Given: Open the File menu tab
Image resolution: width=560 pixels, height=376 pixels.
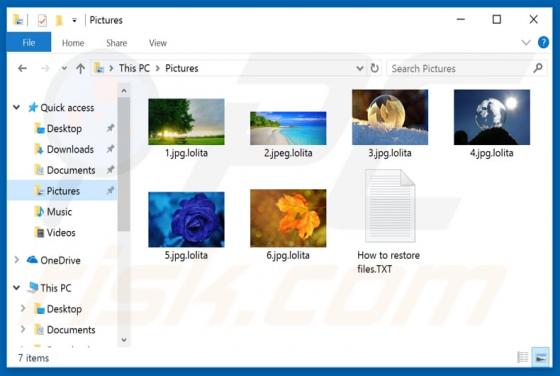Looking at the screenshot, I should 29,42.
